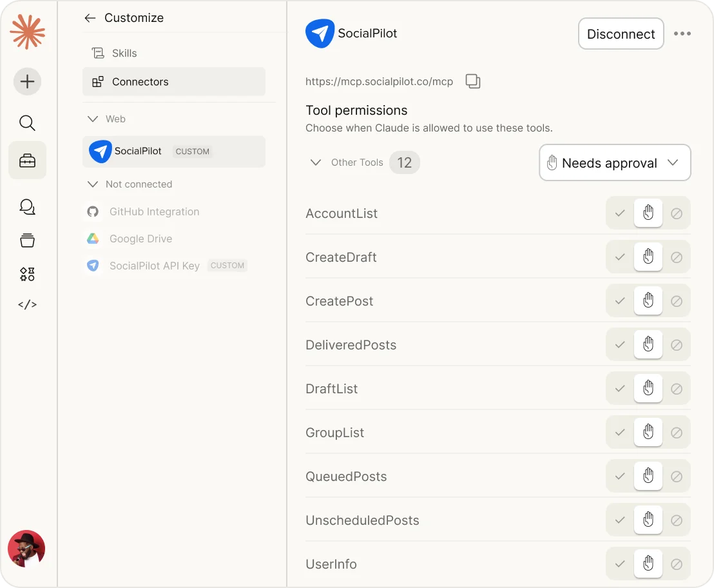Click the projects box icon in sidebar
Image resolution: width=714 pixels, height=588 pixels.
click(27, 240)
